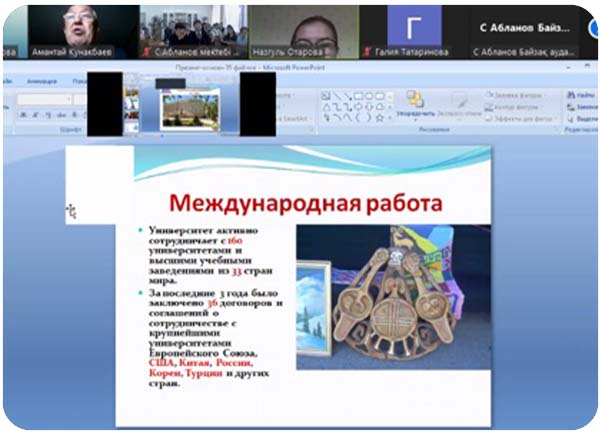Viewport: 600px width, 435px height.
Task: Select Назгуль Опарова's video tile
Action: click(x=303, y=32)
